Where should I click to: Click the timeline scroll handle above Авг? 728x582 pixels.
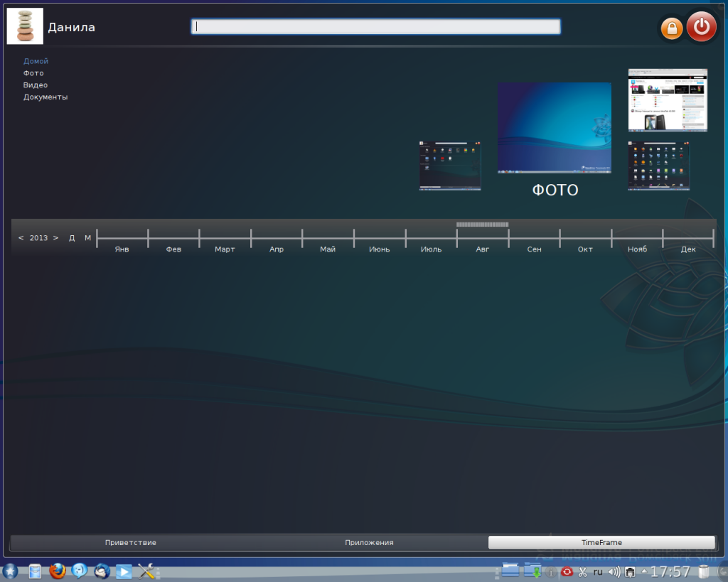[482, 225]
